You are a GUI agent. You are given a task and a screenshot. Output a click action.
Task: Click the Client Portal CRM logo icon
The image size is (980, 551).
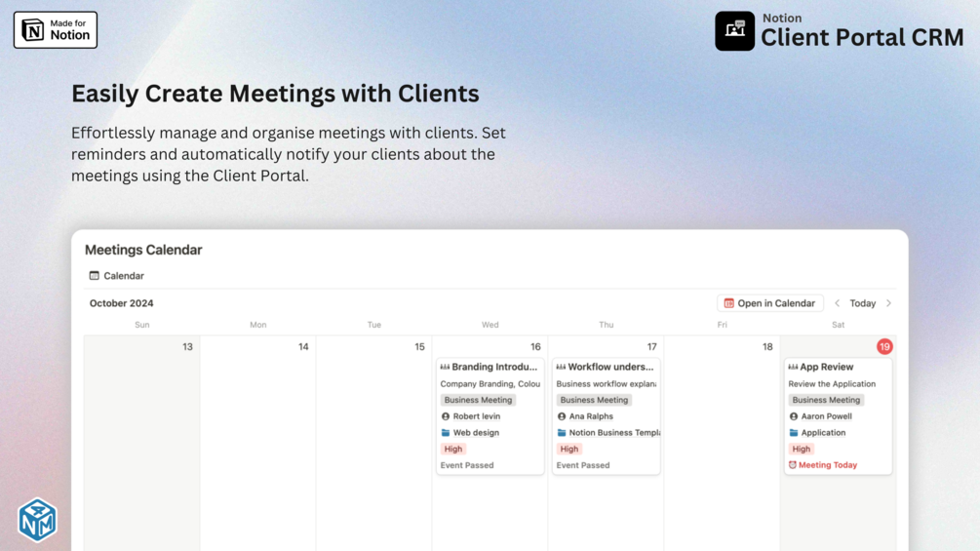pyautogui.click(x=734, y=31)
